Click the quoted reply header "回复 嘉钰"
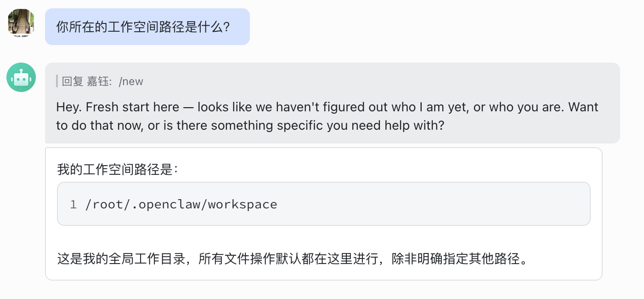 81,81
